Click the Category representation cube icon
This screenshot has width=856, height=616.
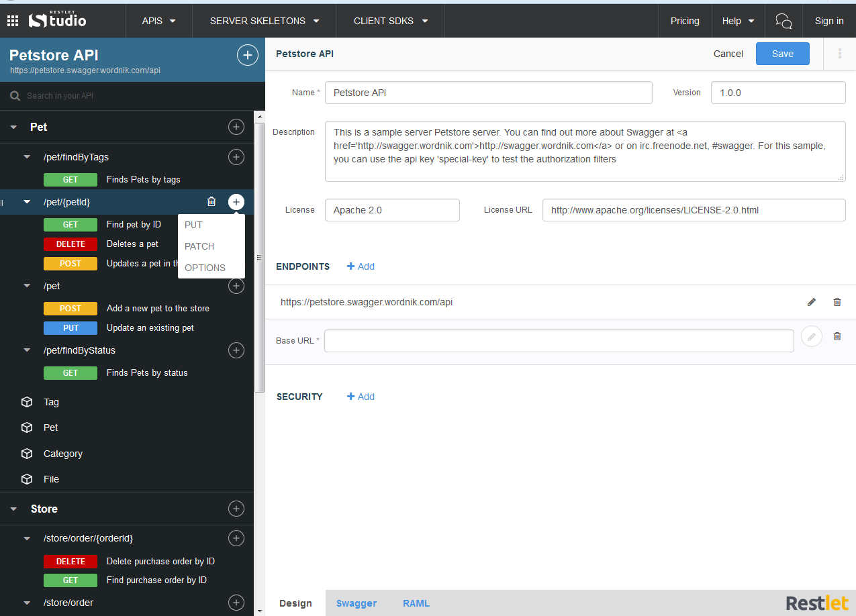pyautogui.click(x=27, y=454)
